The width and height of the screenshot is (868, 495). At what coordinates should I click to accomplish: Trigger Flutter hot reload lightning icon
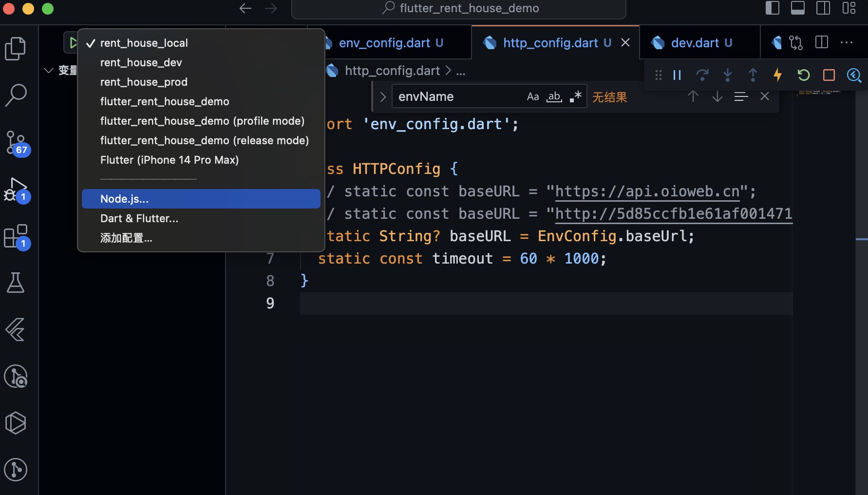[778, 75]
